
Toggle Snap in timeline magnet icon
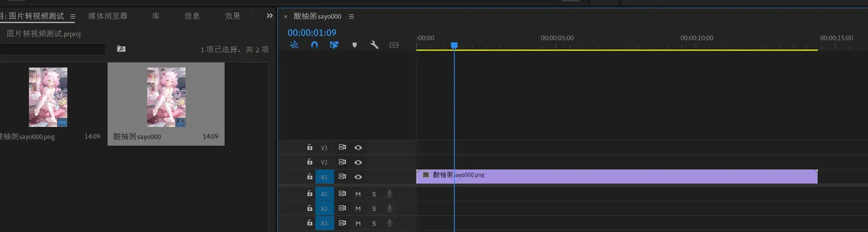point(314,45)
